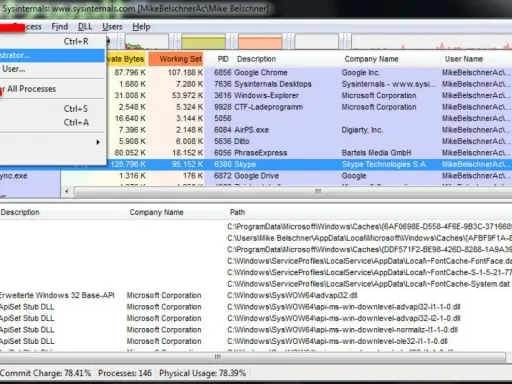
Task: Select the Windows-Explorer process row
Action: click(x=308, y=96)
